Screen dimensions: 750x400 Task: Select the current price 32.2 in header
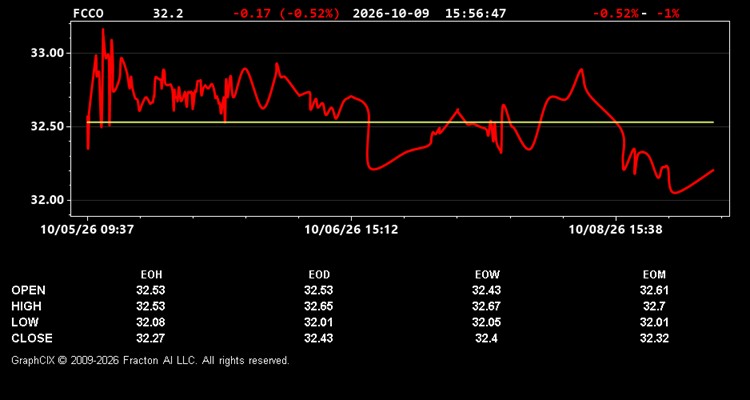(x=168, y=13)
